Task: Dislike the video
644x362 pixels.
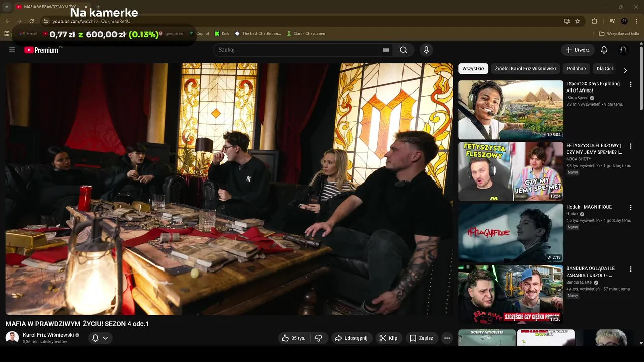Action: pyautogui.click(x=318, y=338)
